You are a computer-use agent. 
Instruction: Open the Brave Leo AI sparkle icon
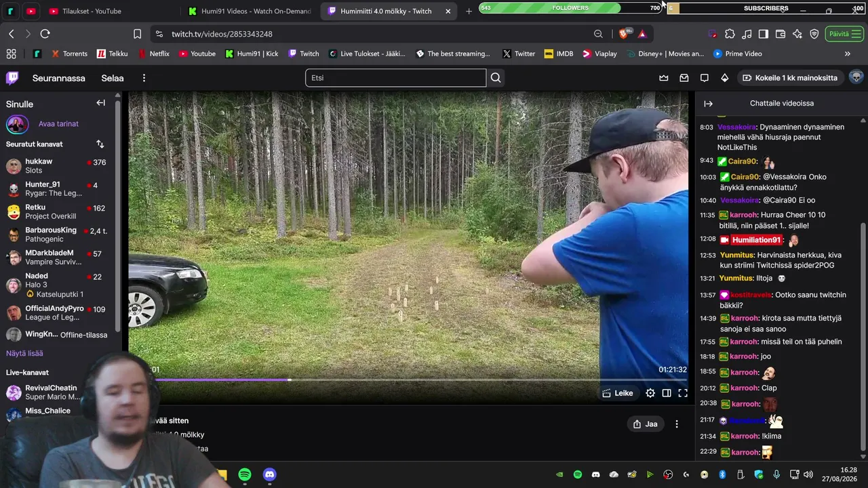797,34
